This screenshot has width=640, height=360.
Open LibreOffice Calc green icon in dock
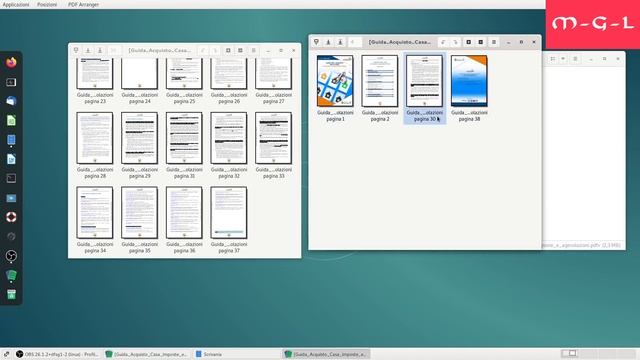tap(11, 120)
